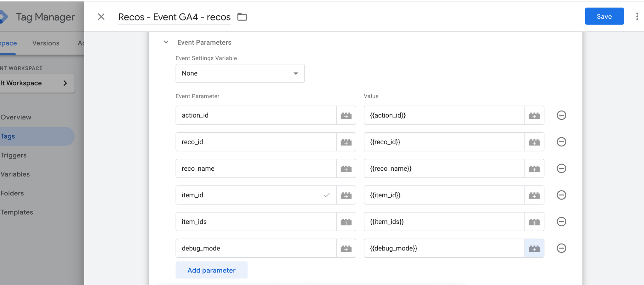644x285 pixels.
Task: Click the Add parameter button
Action: pyautogui.click(x=211, y=270)
